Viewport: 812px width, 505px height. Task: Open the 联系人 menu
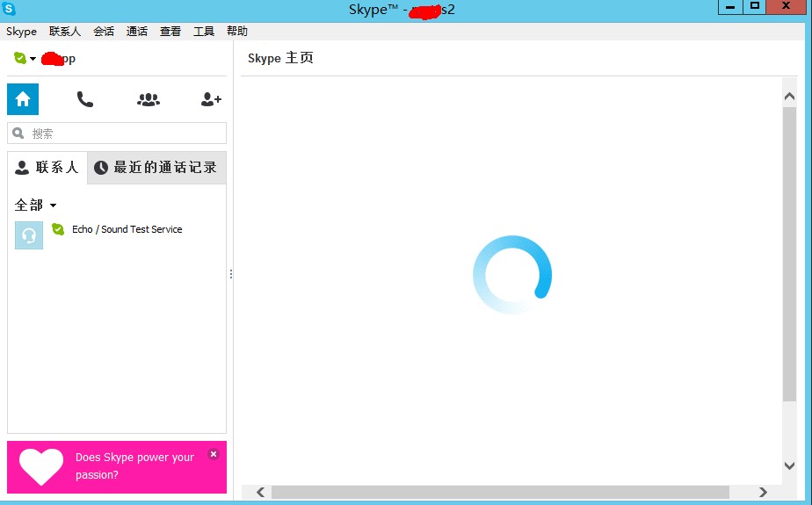(65, 31)
